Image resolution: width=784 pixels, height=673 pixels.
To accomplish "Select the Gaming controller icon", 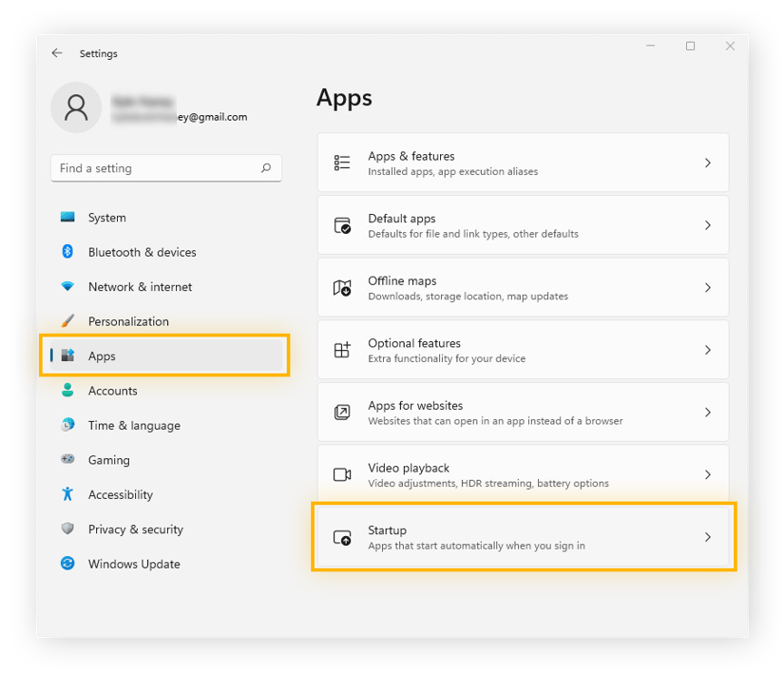I will tap(67, 460).
